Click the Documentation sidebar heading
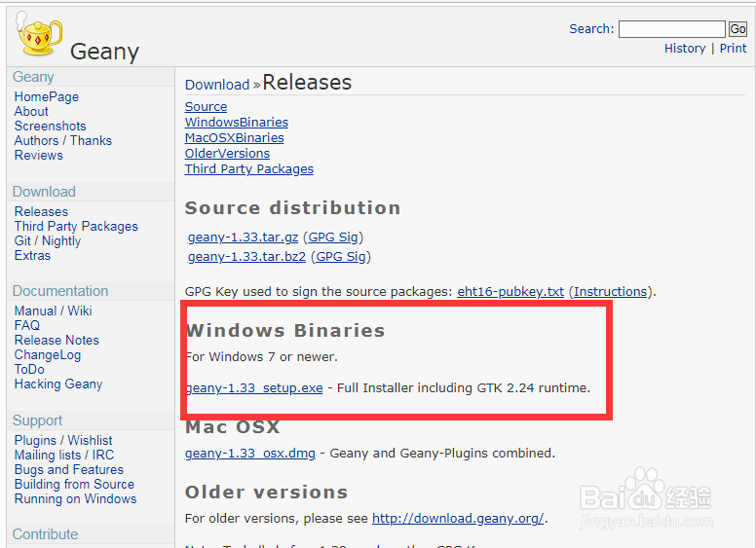 (x=60, y=291)
